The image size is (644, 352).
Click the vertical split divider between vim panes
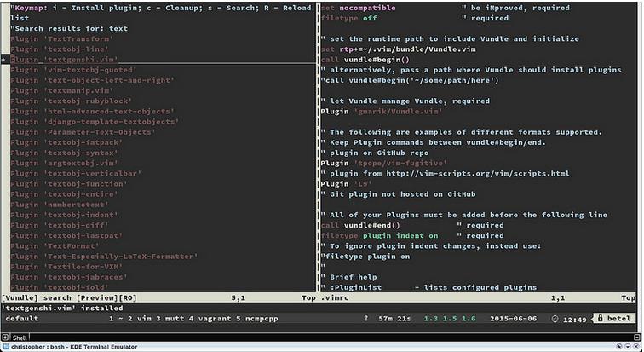coord(318,147)
